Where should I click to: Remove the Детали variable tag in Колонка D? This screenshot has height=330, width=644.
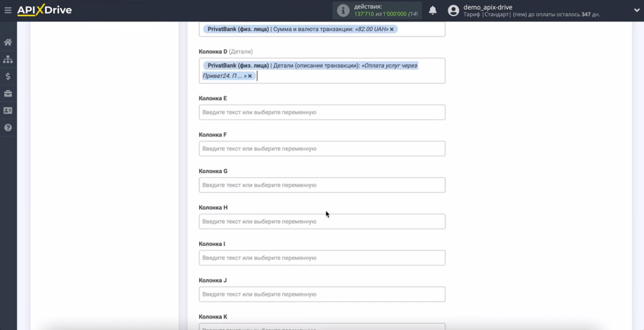coord(250,76)
